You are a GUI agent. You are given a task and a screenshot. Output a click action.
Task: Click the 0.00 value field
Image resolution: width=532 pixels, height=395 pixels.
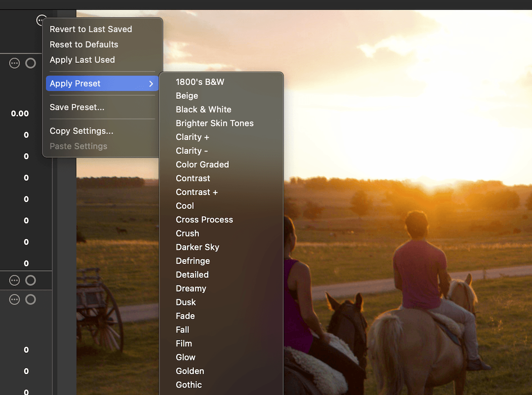[x=20, y=113]
